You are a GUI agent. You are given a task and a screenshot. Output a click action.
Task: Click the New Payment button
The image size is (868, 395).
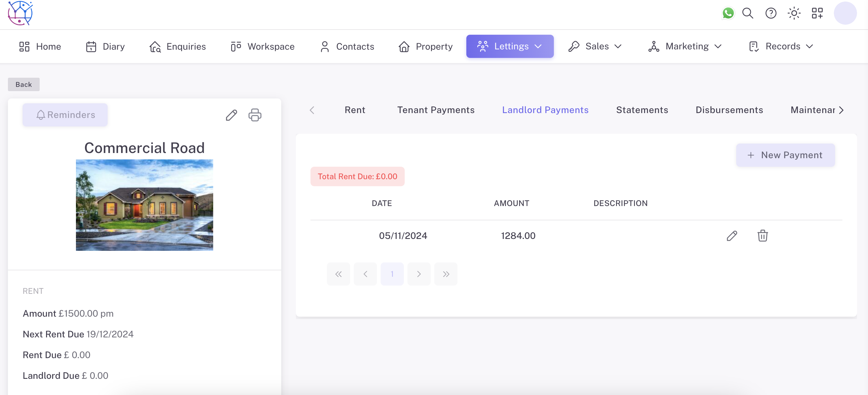(x=785, y=155)
